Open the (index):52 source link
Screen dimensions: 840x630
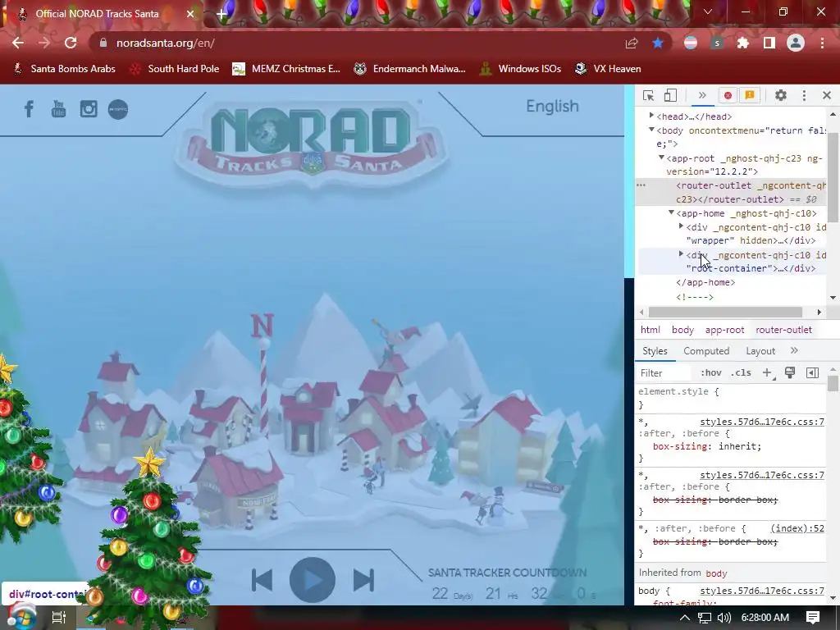[797, 528]
